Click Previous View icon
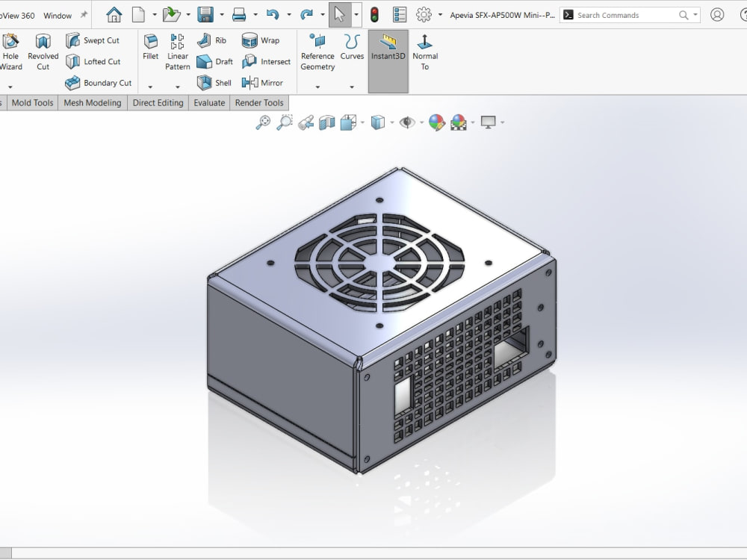This screenshot has width=747, height=560. [x=306, y=123]
